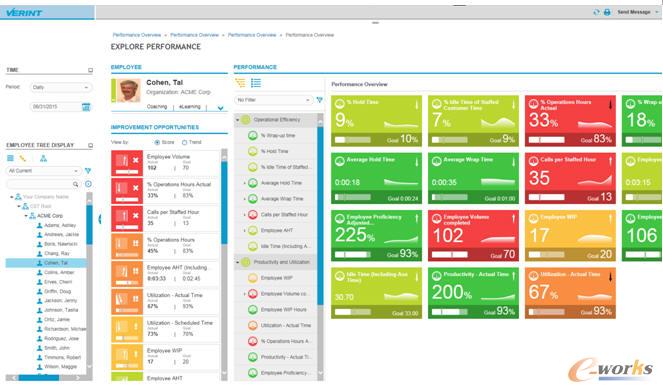Click first Performance Overview breadcrumb link
This screenshot has width=663, height=392.
(x=137, y=35)
